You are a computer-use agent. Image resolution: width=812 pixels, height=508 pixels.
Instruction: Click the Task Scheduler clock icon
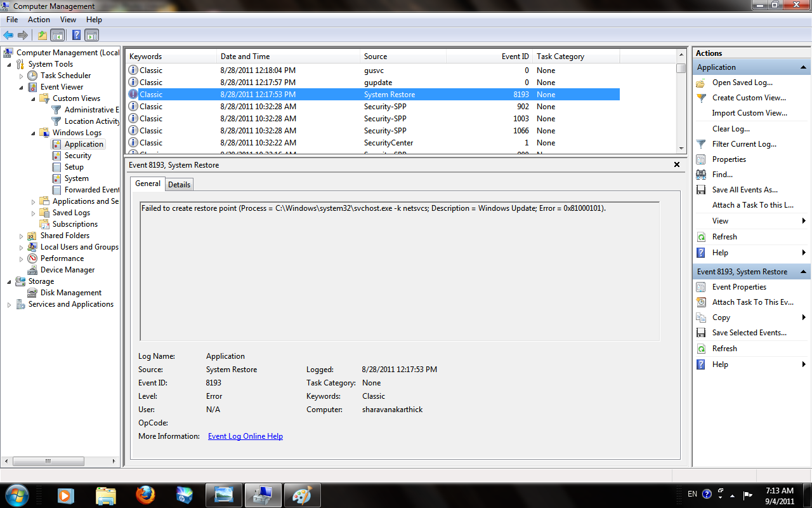32,76
